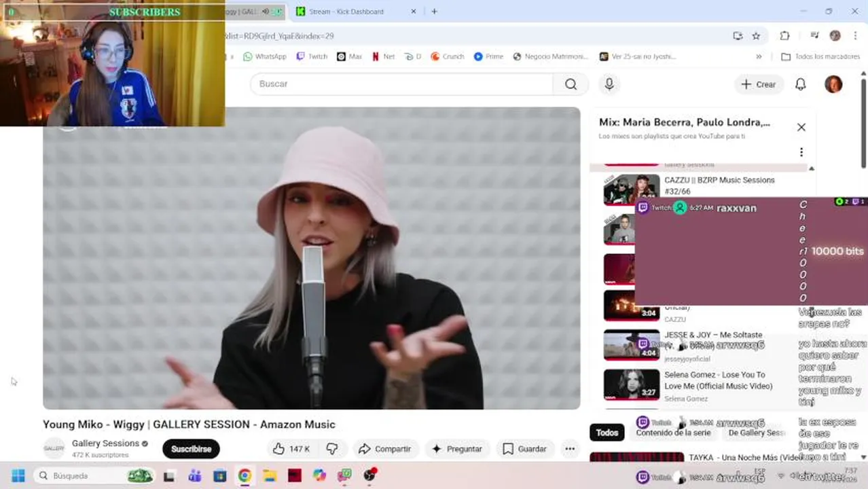
Task: Open Prime bookmark
Action: click(489, 56)
